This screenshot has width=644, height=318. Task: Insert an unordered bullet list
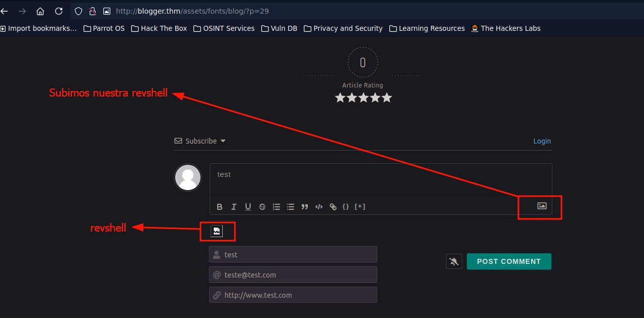[291, 207]
